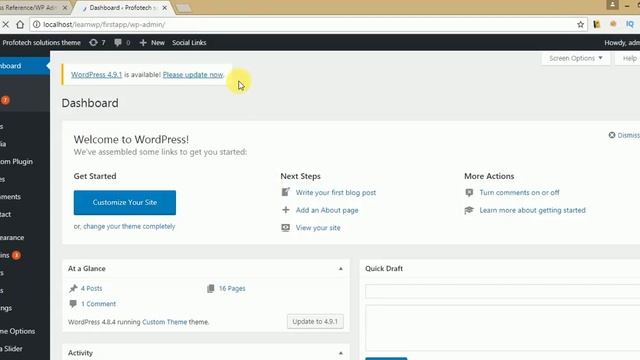Open Theme Options in the sidebar
This screenshot has height=360, width=640.
coord(24,331)
